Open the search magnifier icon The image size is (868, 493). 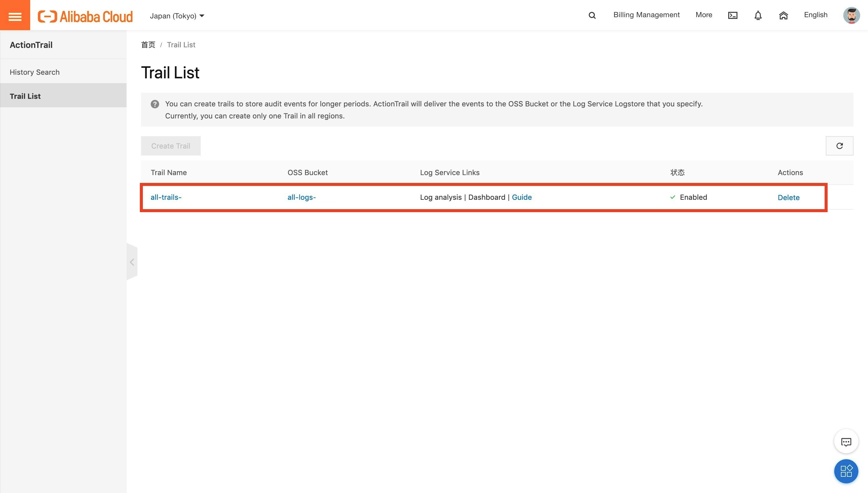(592, 15)
